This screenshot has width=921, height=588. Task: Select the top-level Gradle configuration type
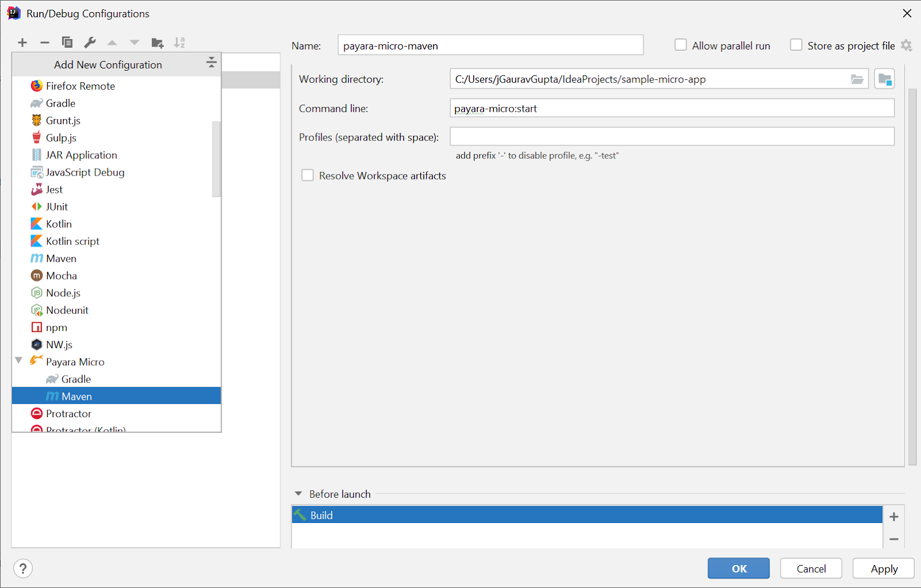(116, 103)
